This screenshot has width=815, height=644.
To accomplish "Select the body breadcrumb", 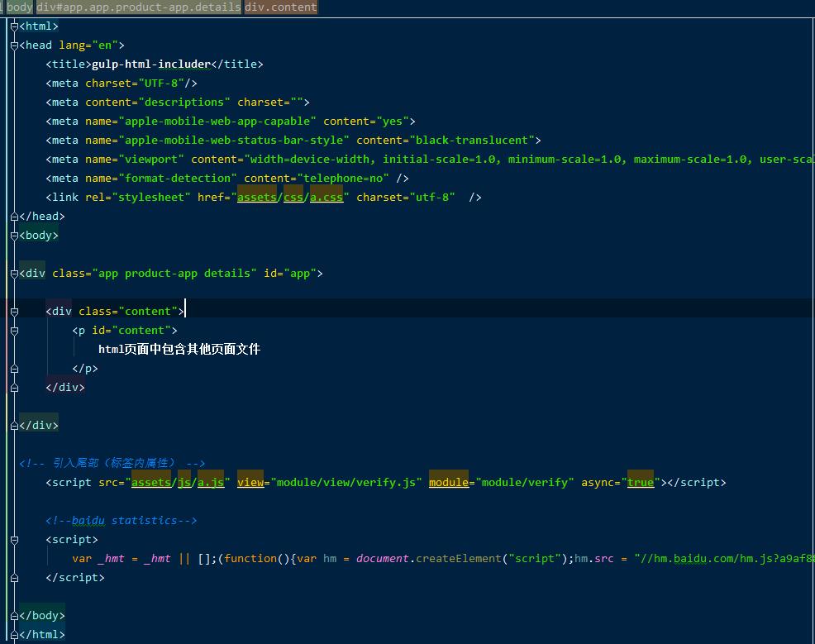I will click(x=19, y=7).
